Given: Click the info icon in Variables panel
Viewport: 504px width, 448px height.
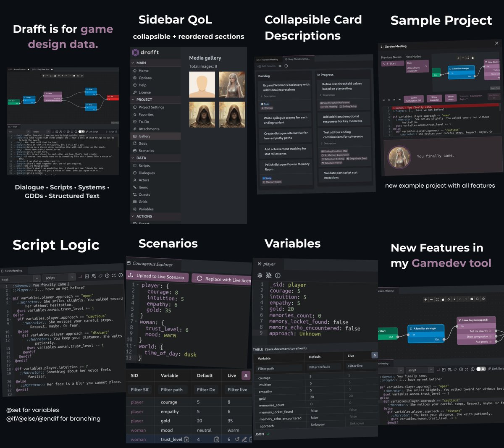Looking at the screenshot, I should click(278, 275).
